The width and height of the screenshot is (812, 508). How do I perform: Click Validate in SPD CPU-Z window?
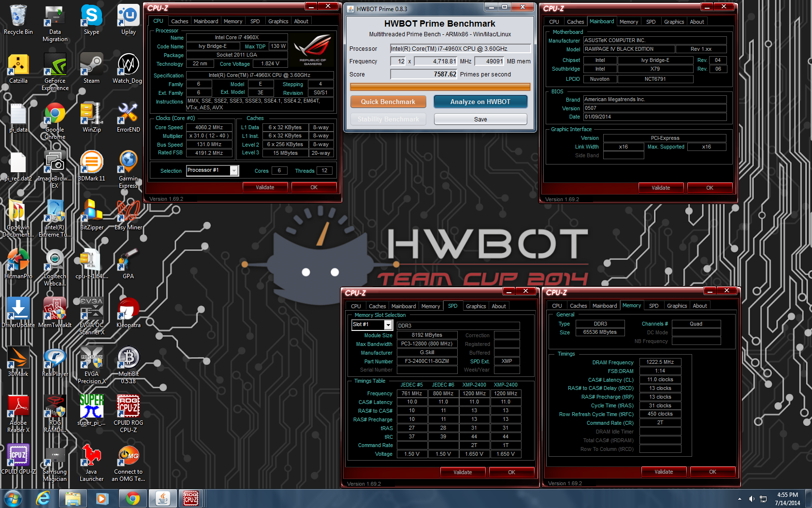click(463, 472)
